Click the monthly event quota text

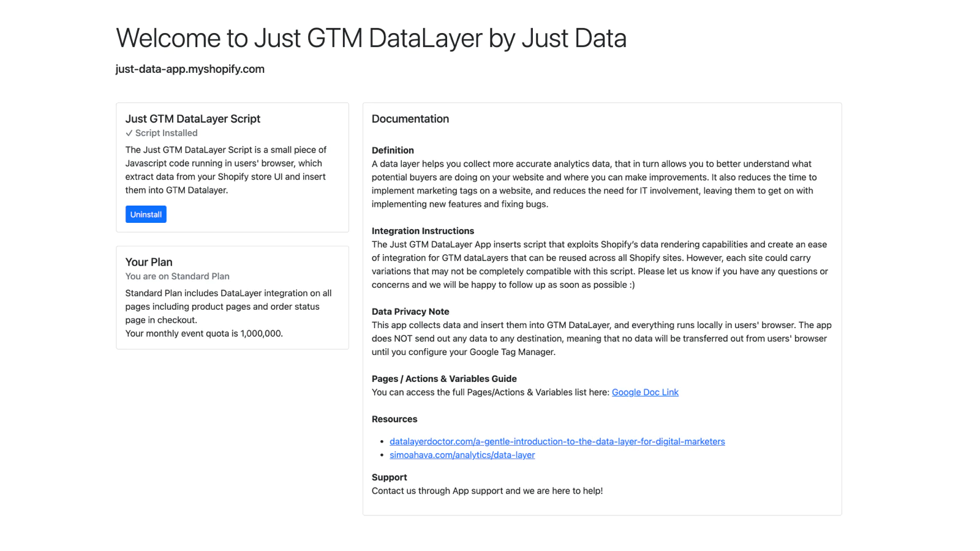(204, 334)
